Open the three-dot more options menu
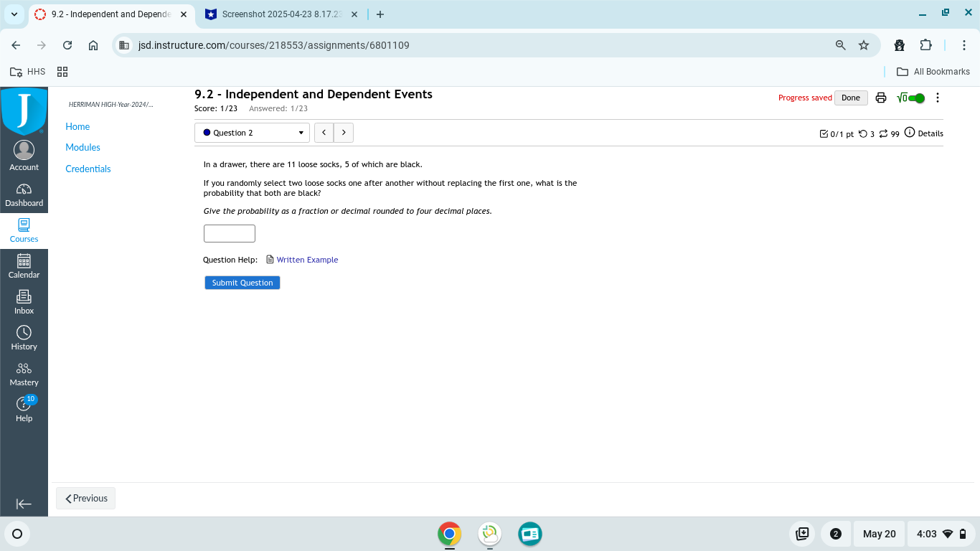This screenshot has width=980, height=551. click(x=938, y=98)
